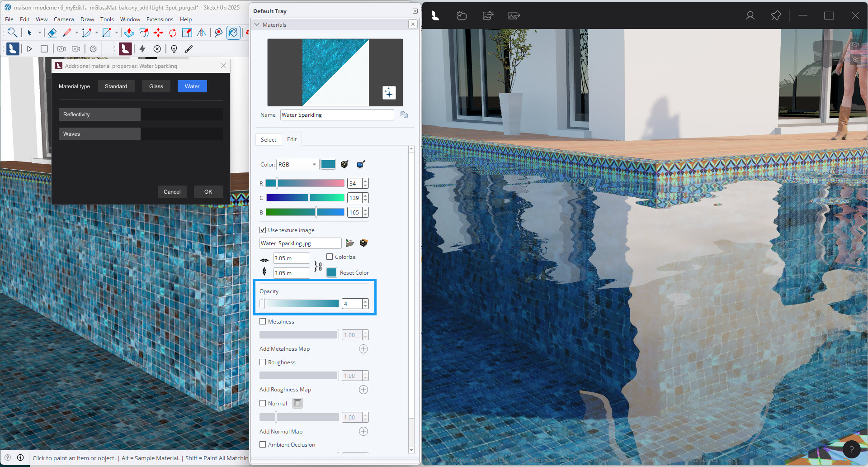868x467 pixels.
Task: Switch to the Select tab in Materials
Action: [268, 139]
